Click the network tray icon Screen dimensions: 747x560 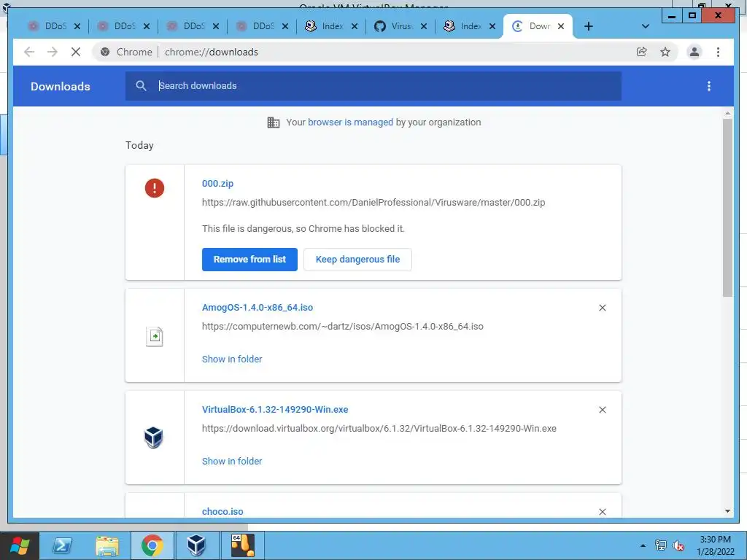(x=660, y=545)
